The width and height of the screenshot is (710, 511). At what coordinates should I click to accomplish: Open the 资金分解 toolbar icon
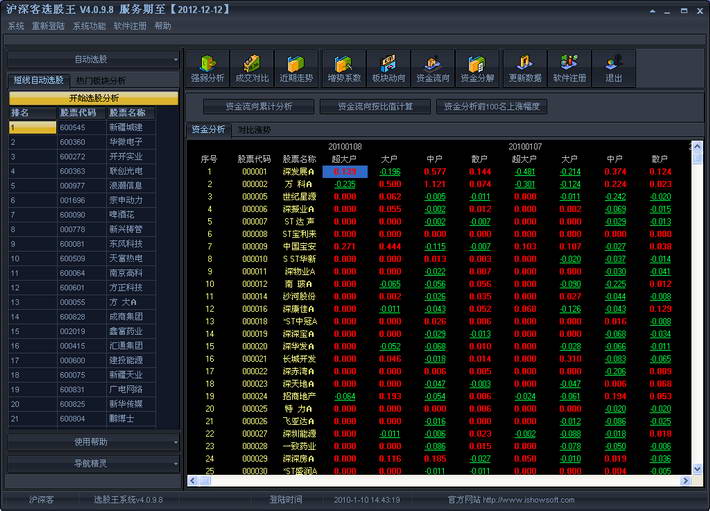point(477,68)
